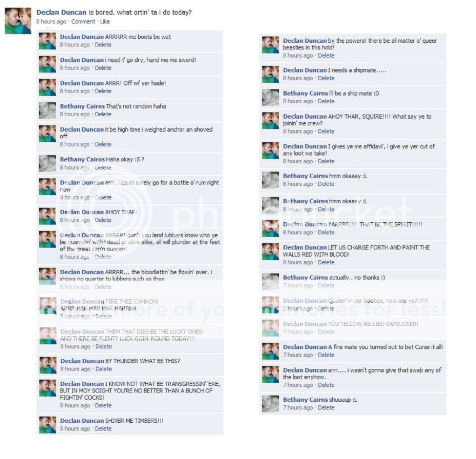Click avatar beside 'That's not random haha' comment

click(47, 110)
